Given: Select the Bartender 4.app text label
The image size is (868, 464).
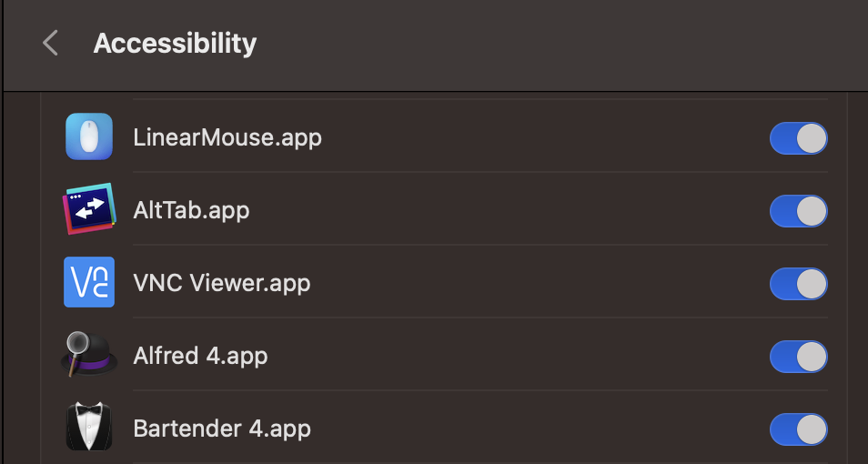Looking at the screenshot, I should [x=222, y=428].
